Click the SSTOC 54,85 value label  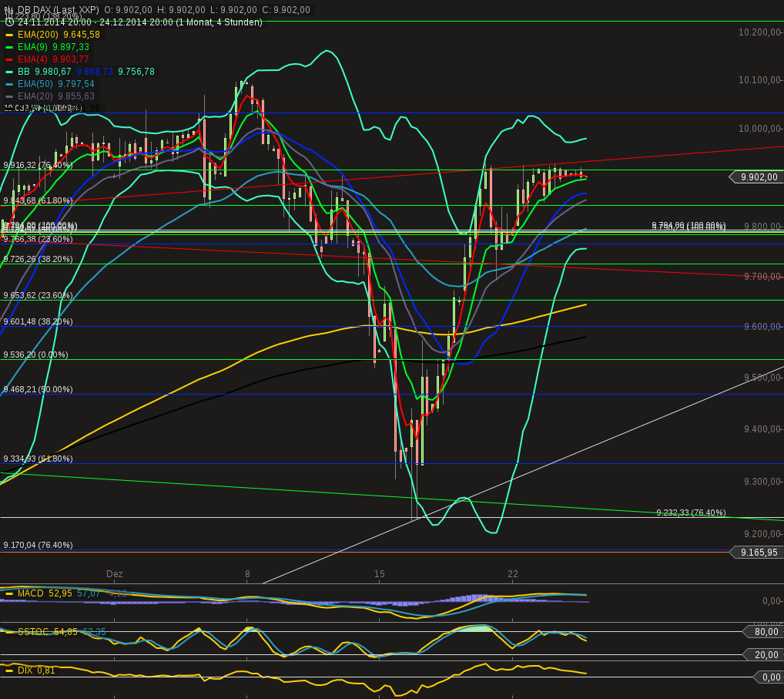tap(48, 632)
